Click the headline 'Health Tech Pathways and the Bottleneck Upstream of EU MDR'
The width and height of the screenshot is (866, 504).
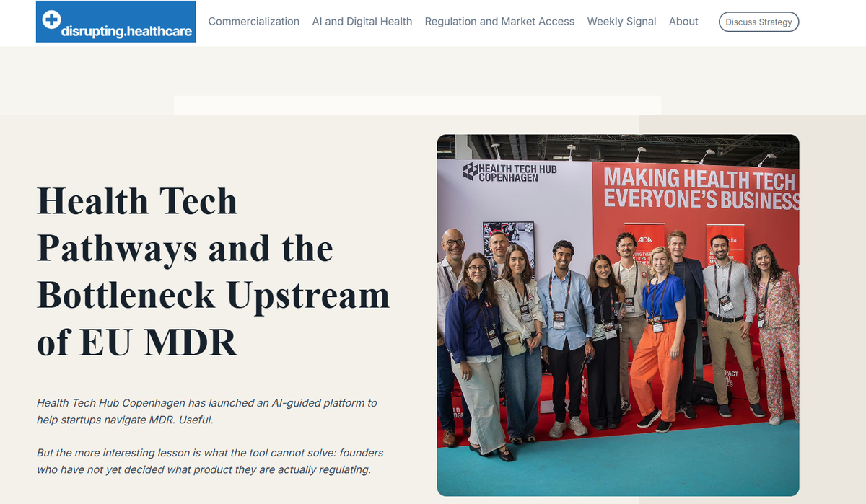pos(214,272)
